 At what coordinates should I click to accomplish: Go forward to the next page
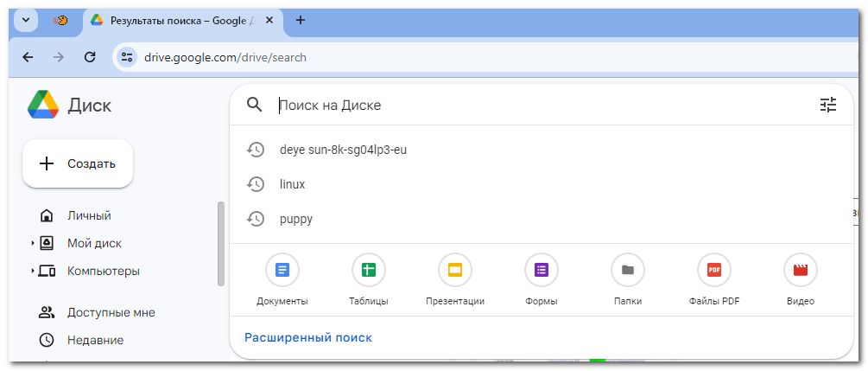click(x=59, y=57)
